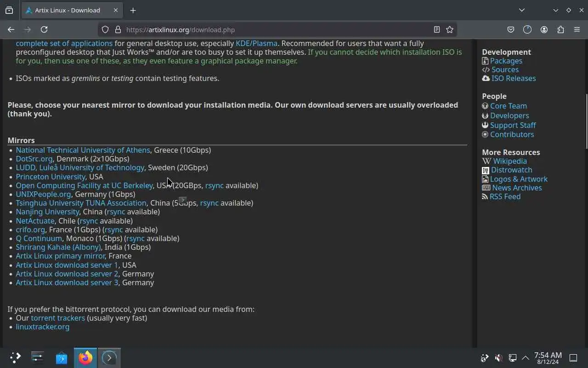Image resolution: width=588 pixels, height=368 pixels.
Task: Open the Contributors sidebar link
Action: [x=512, y=134]
